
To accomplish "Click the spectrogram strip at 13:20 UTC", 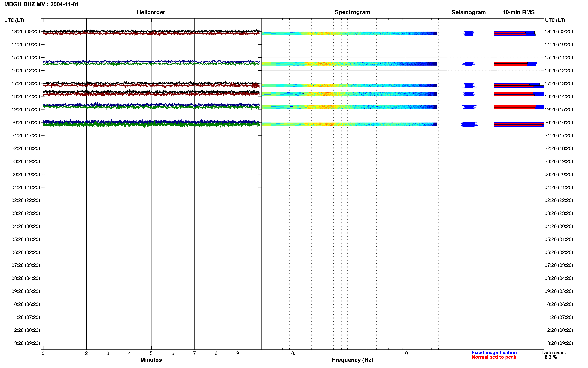I will point(349,33).
